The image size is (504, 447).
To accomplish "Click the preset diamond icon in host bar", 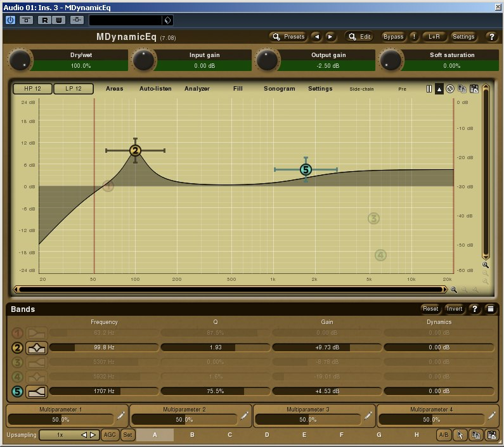I will coord(168,20).
